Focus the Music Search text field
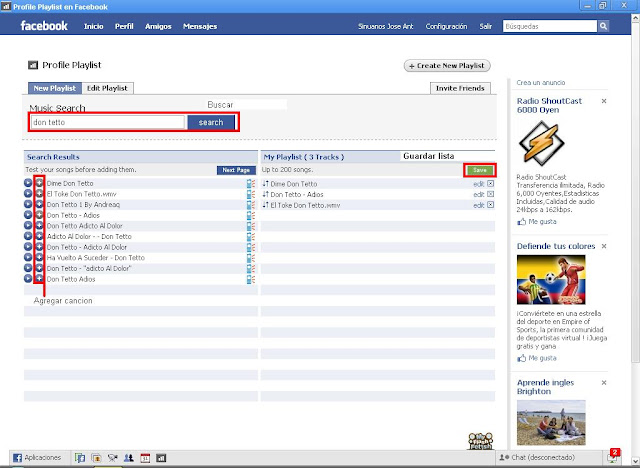 (108, 122)
